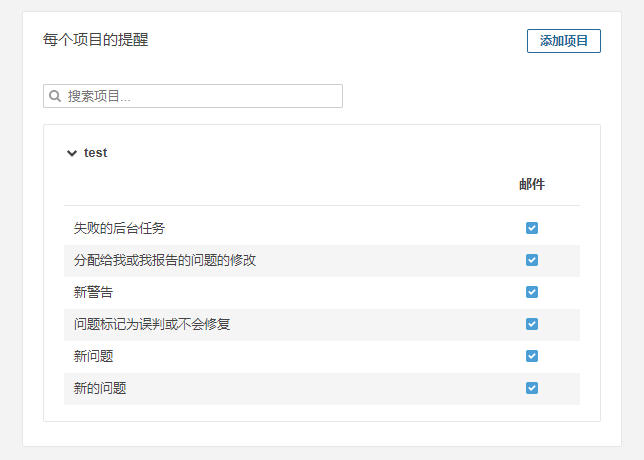Disable email checkbox for 新警告
This screenshot has width=644, height=460.
click(x=532, y=292)
